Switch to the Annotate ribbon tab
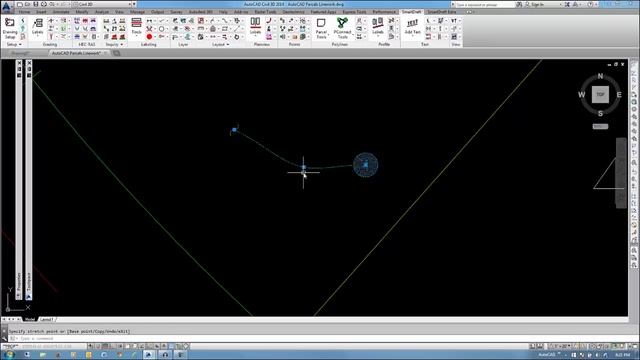 tap(61, 12)
